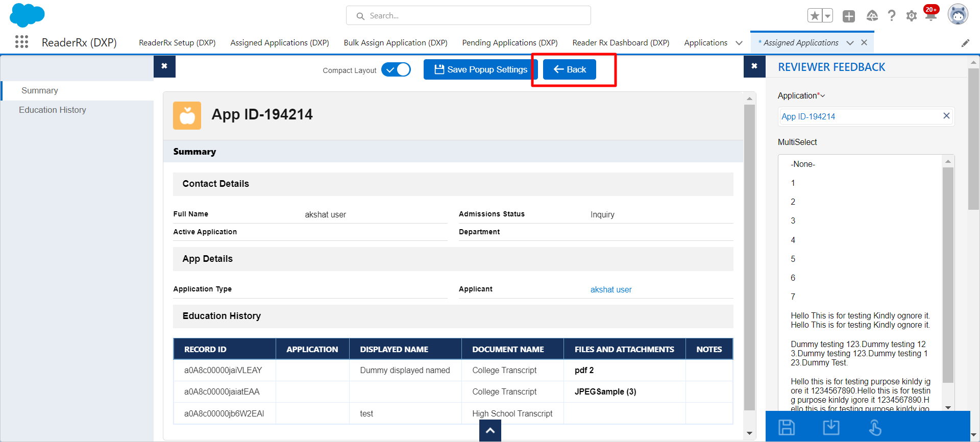980x442 pixels.
Task: Open the notifications bell
Action: [x=930, y=16]
